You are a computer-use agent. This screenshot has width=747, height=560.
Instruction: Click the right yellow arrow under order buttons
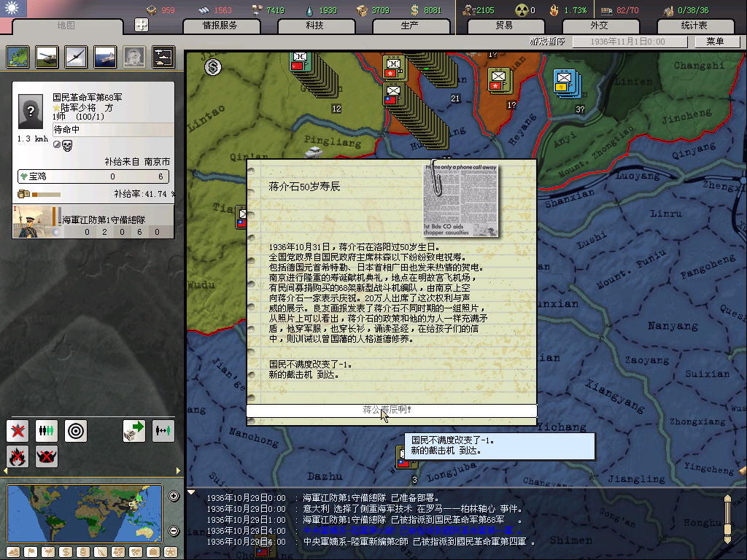178,471
